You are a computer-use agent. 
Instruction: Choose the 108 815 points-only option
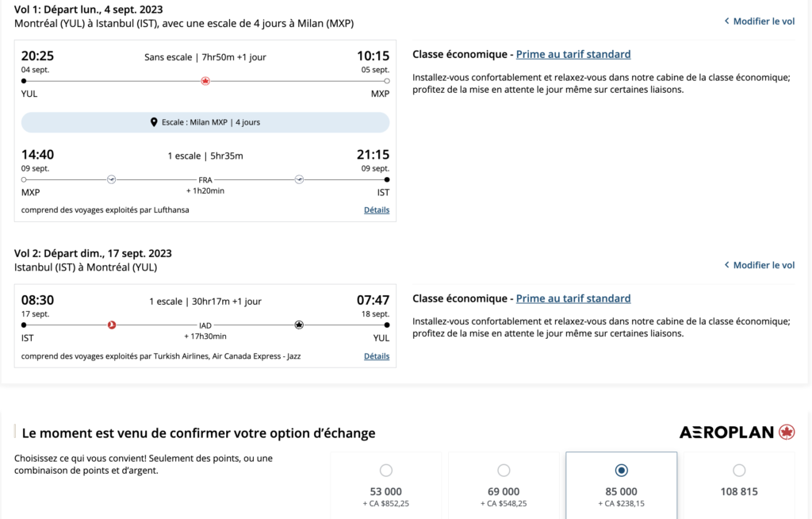(x=739, y=470)
